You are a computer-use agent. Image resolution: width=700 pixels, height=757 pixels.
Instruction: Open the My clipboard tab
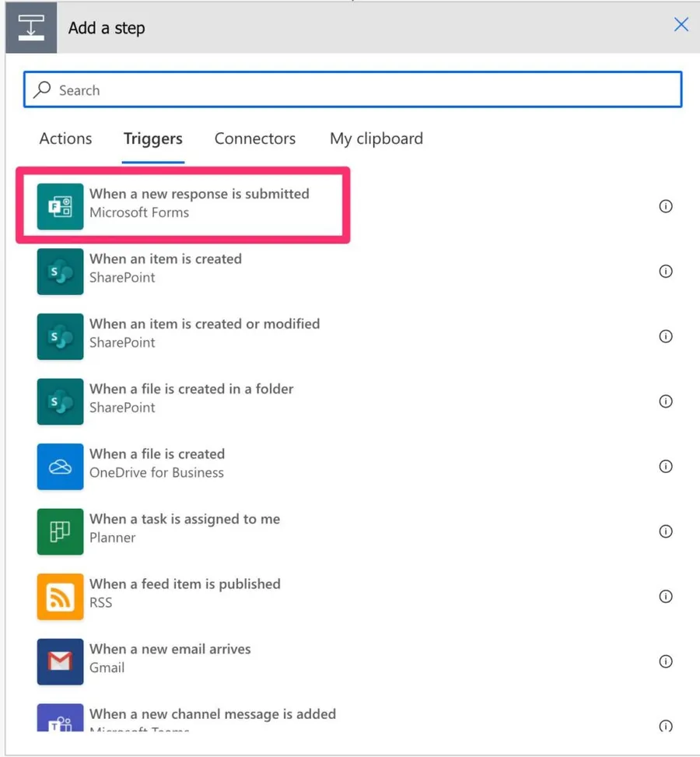tap(376, 138)
